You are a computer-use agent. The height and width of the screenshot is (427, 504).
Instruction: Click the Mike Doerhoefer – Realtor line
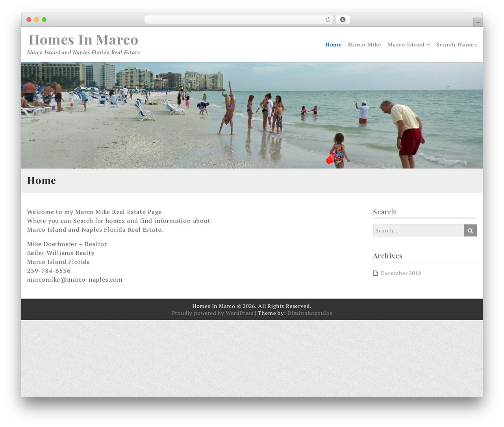(67, 244)
